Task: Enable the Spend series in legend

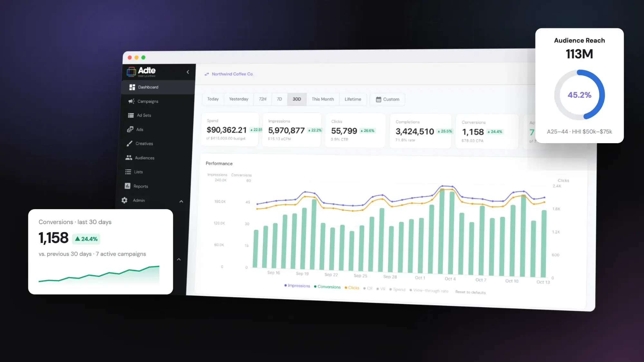Action: [397, 290]
